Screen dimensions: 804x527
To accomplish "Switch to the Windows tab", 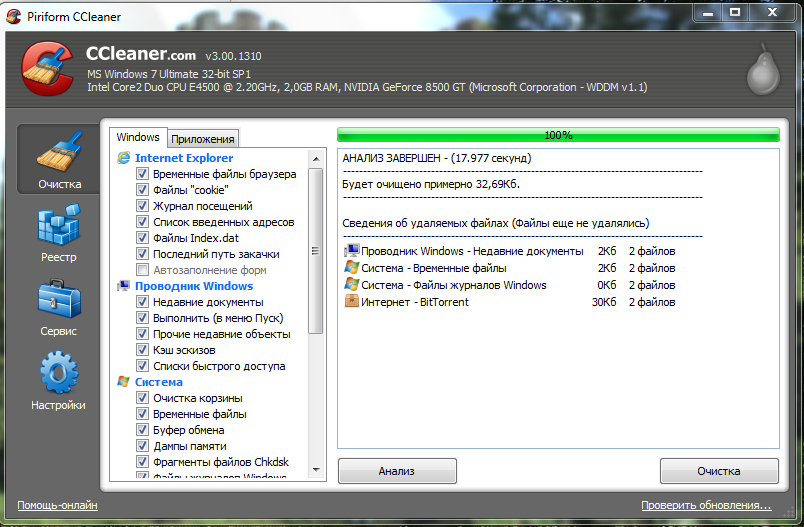I will (138, 137).
